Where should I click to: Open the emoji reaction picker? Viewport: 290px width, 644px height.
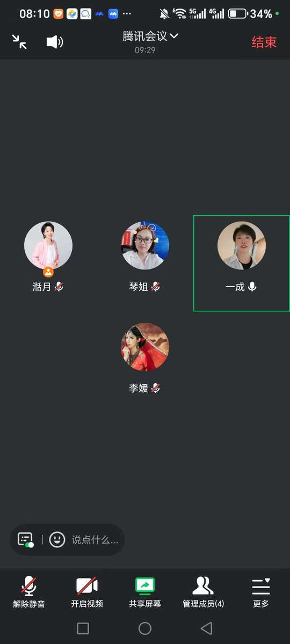57,539
